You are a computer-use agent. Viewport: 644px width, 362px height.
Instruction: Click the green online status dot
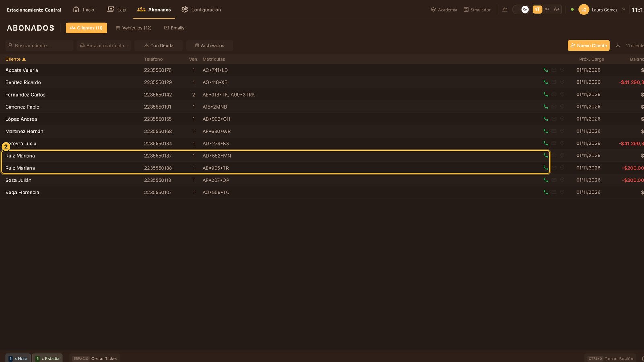[572, 10]
